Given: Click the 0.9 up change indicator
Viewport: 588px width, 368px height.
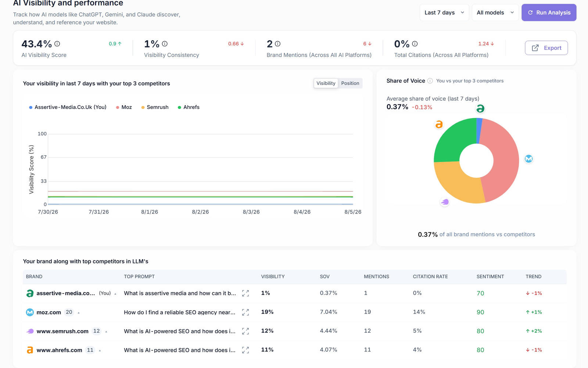Looking at the screenshot, I should click(x=115, y=44).
